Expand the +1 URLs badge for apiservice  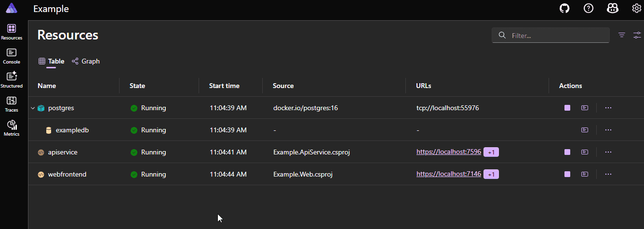click(491, 152)
